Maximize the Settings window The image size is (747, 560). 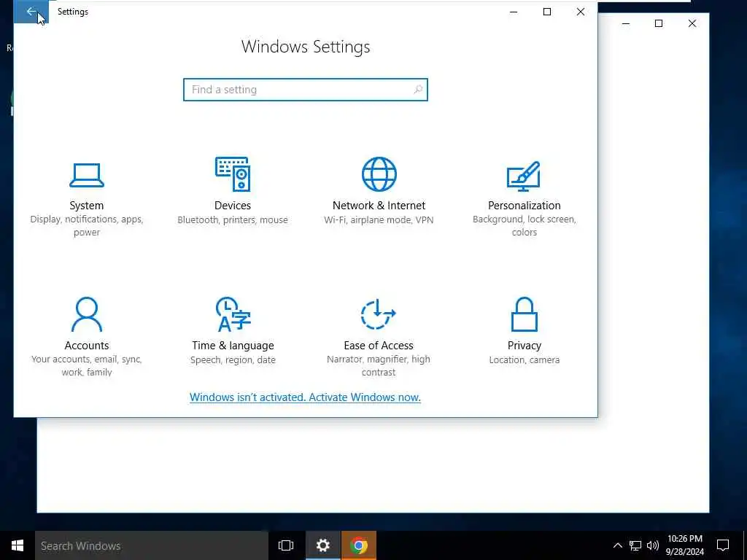[x=547, y=12]
